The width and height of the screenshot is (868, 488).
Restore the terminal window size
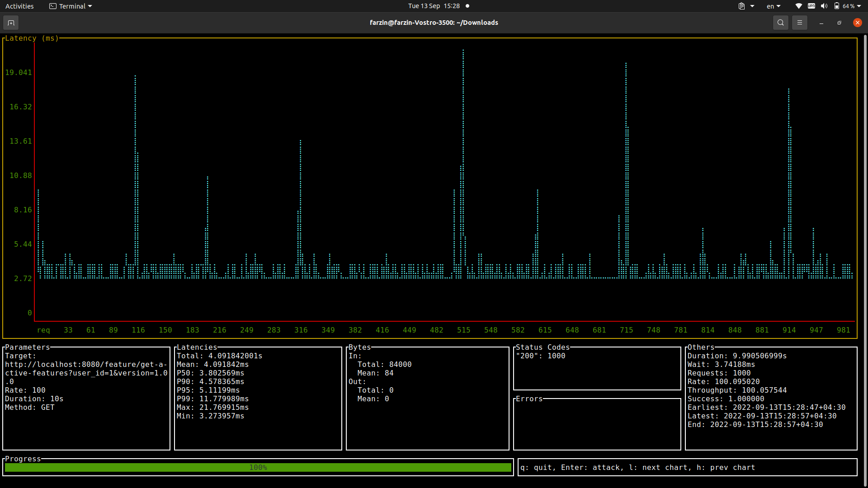pyautogui.click(x=839, y=23)
